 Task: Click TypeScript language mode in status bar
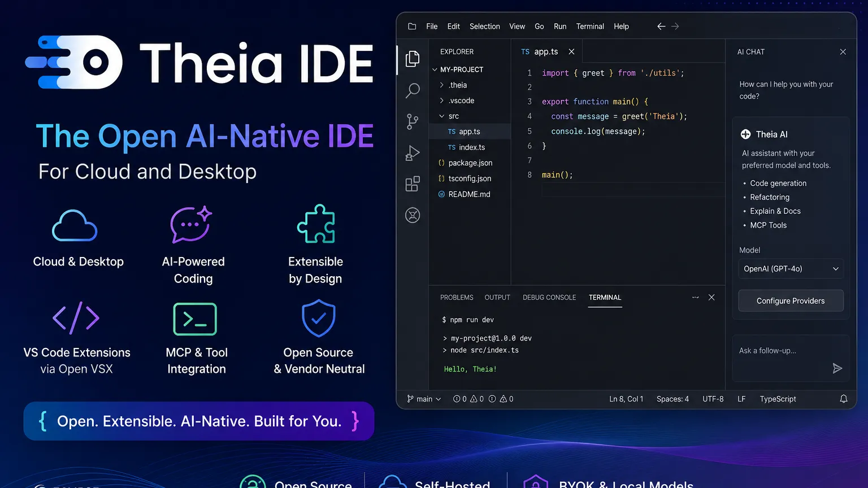point(778,399)
